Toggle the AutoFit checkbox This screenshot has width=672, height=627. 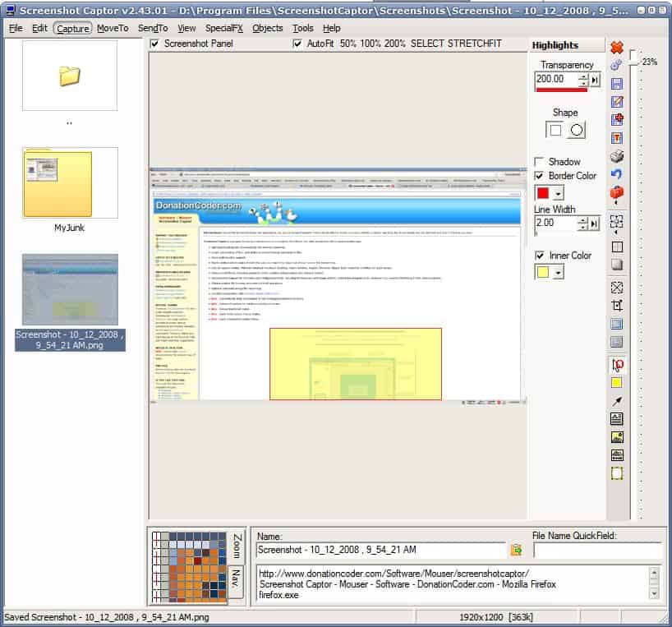[x=297, y=44]
